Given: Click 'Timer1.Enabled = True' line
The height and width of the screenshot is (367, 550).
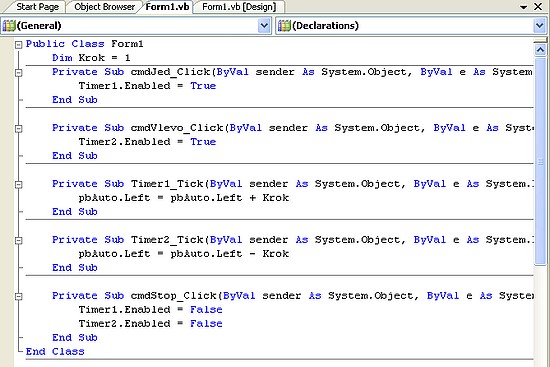Looking at the screenshot, I should [x=147, y=86].
